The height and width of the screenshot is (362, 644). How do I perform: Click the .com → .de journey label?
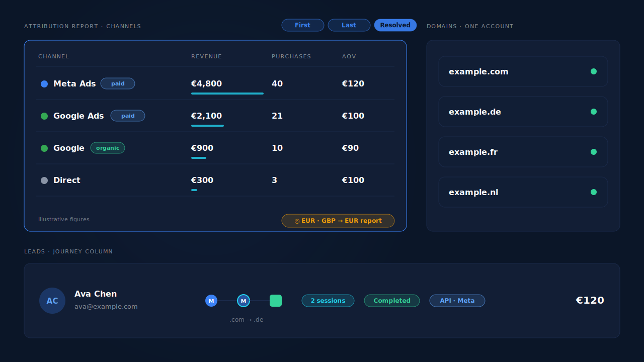pos(247,320)
